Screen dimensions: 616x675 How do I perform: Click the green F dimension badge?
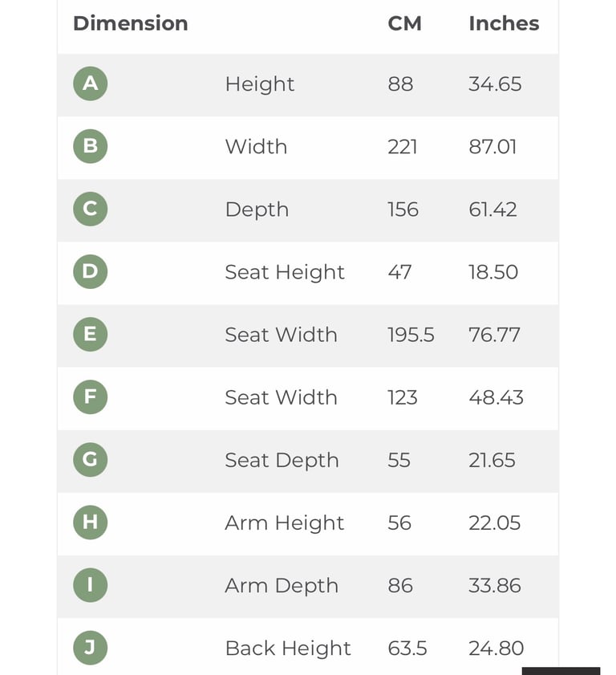point(91,397)
